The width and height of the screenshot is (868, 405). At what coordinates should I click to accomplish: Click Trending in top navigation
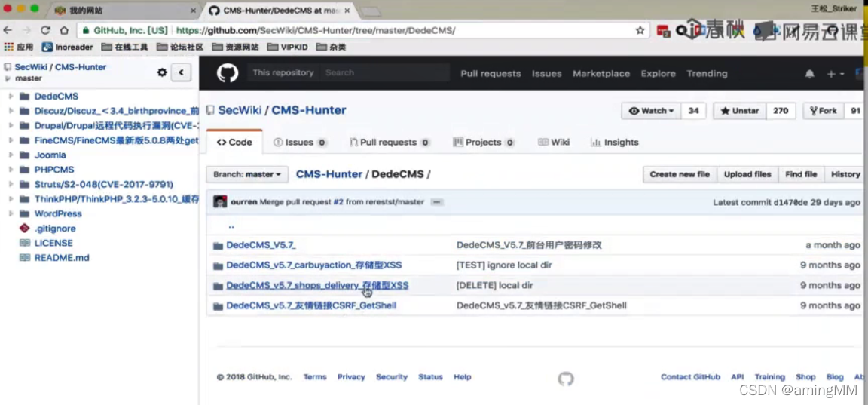[707, 74]
